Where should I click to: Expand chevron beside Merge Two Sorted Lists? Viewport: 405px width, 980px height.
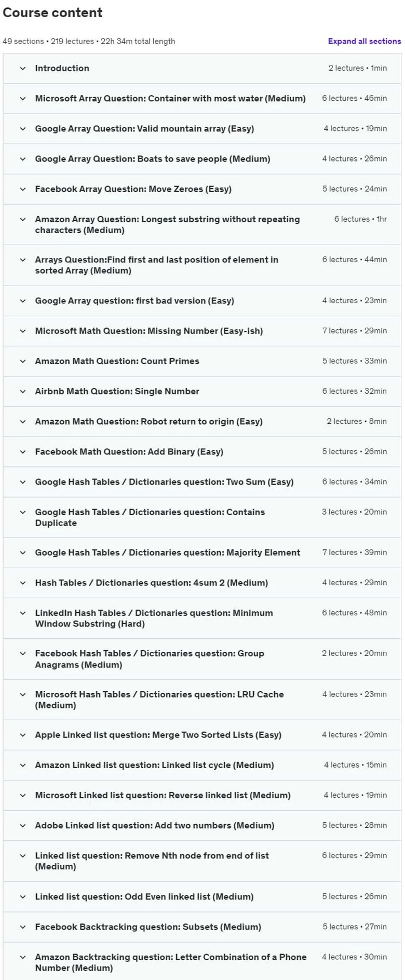click(23, 735)
